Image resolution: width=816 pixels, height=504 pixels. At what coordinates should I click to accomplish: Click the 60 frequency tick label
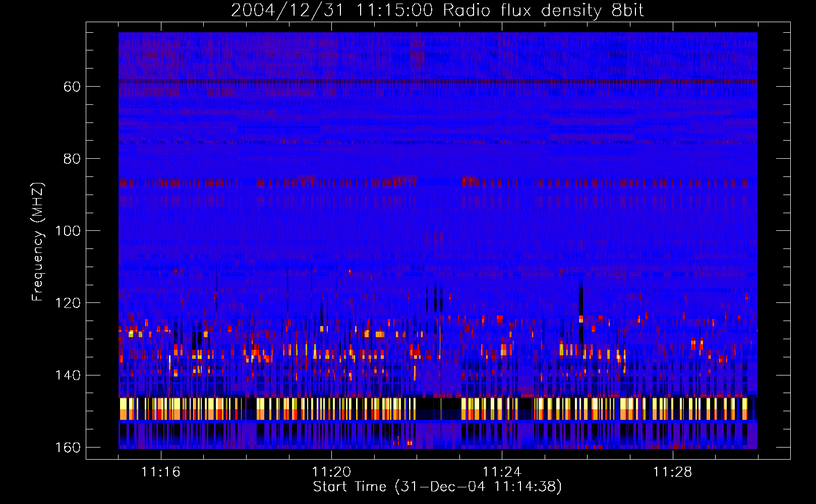[72, 87]
